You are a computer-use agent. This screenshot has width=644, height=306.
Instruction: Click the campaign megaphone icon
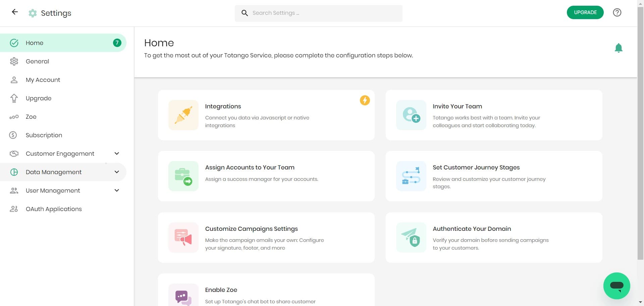pyautogui.click(x=183, y=237)
